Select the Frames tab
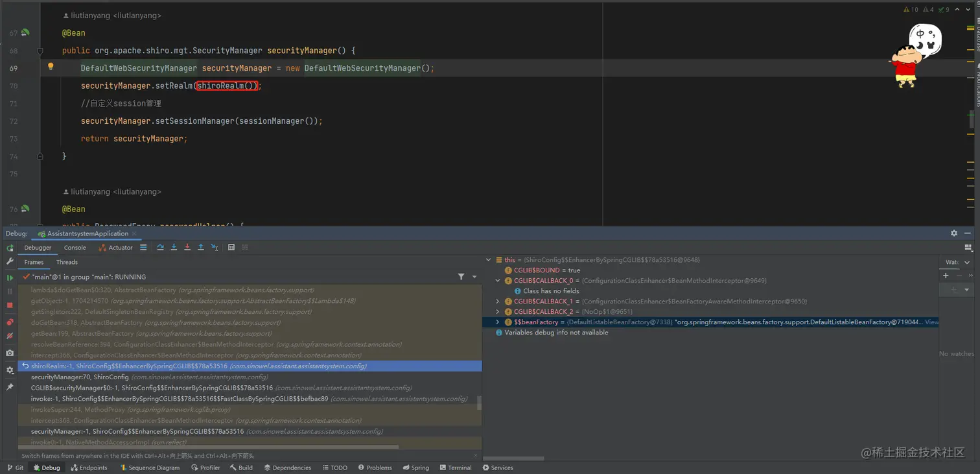 point(34,262)
